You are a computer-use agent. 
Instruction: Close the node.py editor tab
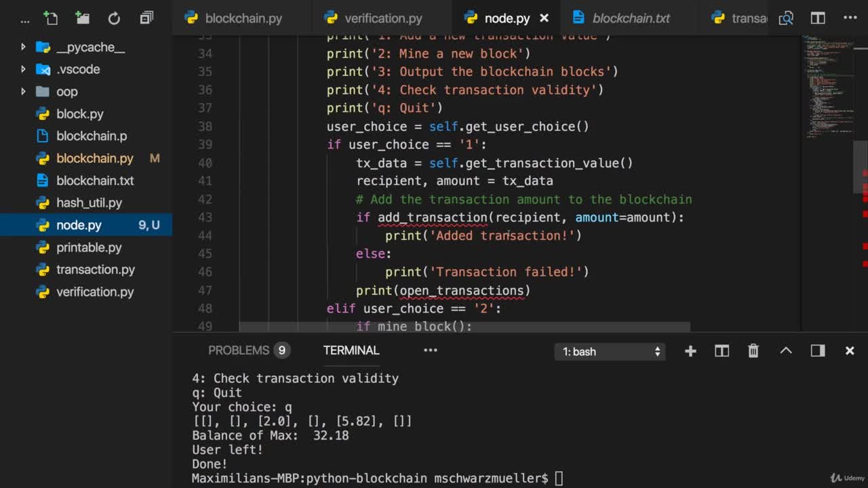(544, 18)
